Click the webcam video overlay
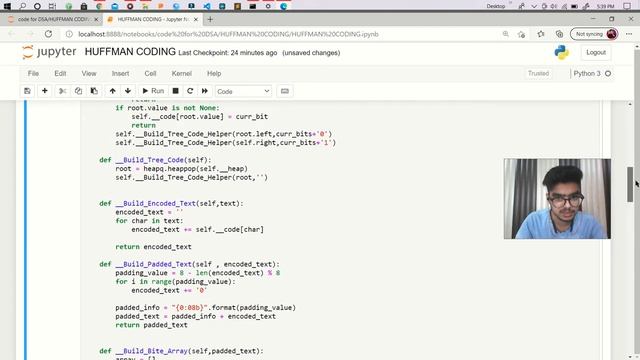 click(x=557, y=199)
